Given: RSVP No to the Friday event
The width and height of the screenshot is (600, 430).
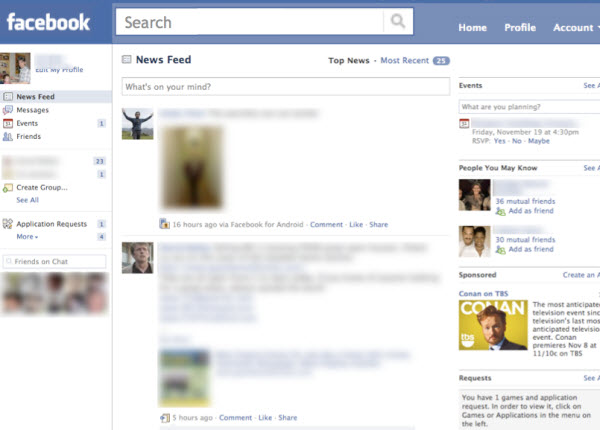Looking at the screenshot, I should (517, 141).
